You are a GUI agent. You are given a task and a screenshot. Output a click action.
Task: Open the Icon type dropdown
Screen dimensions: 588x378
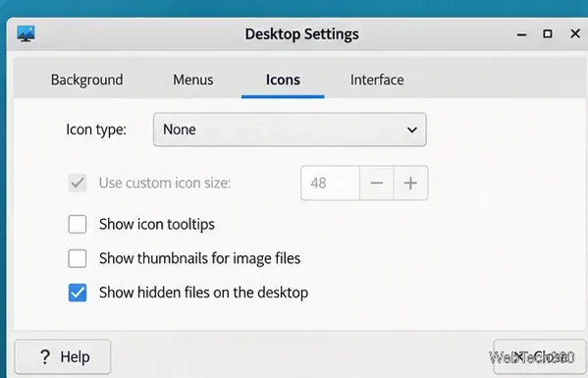coord(290,130)
